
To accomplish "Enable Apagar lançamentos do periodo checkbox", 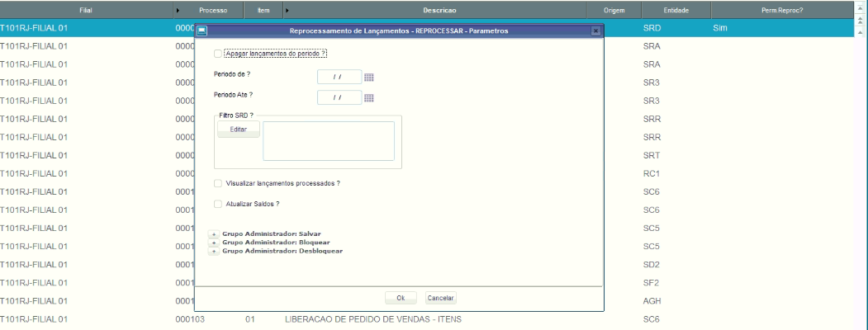I will pos(218,54).
